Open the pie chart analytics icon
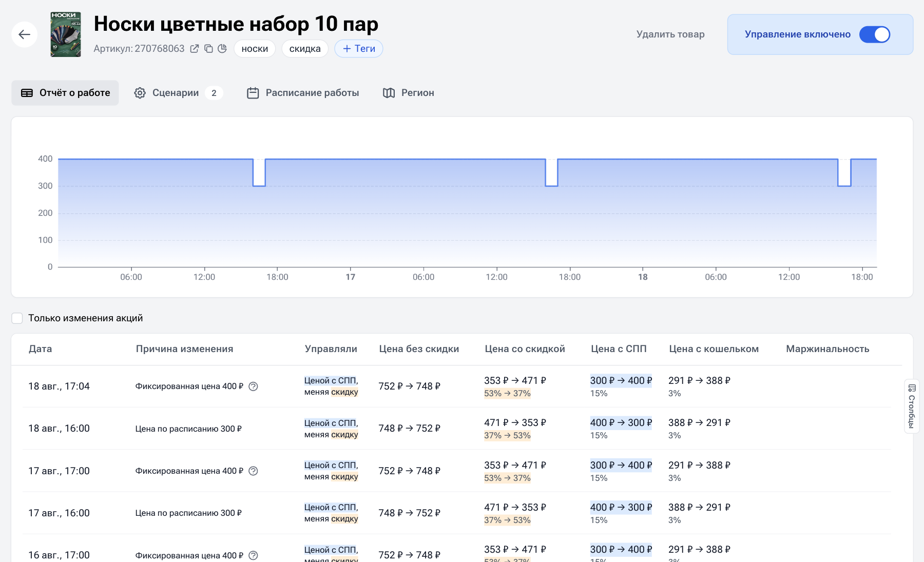Screen dimensions: 924x562 coord(222,49)
